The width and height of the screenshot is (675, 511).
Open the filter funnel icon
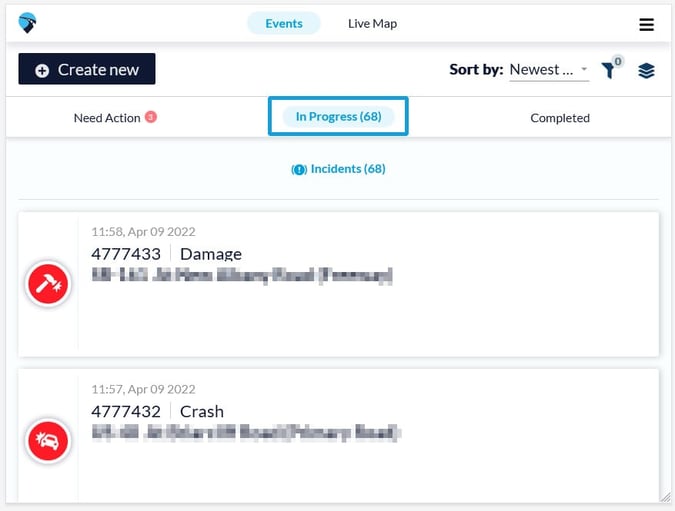[x=608, y=70]
